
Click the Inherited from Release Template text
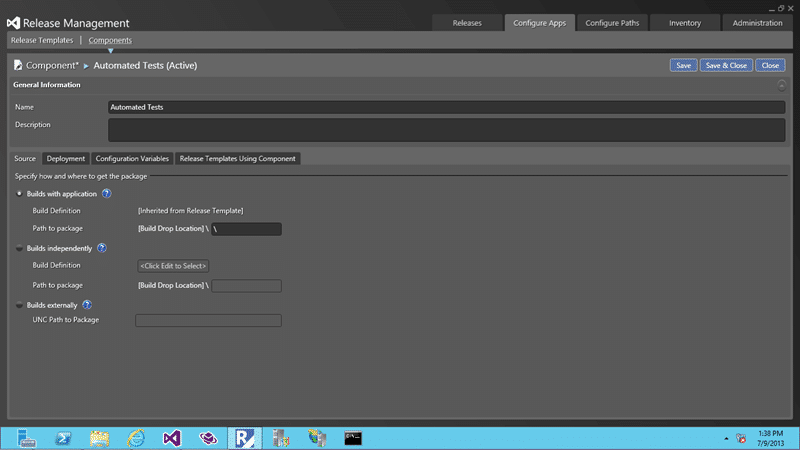(190, 211)
